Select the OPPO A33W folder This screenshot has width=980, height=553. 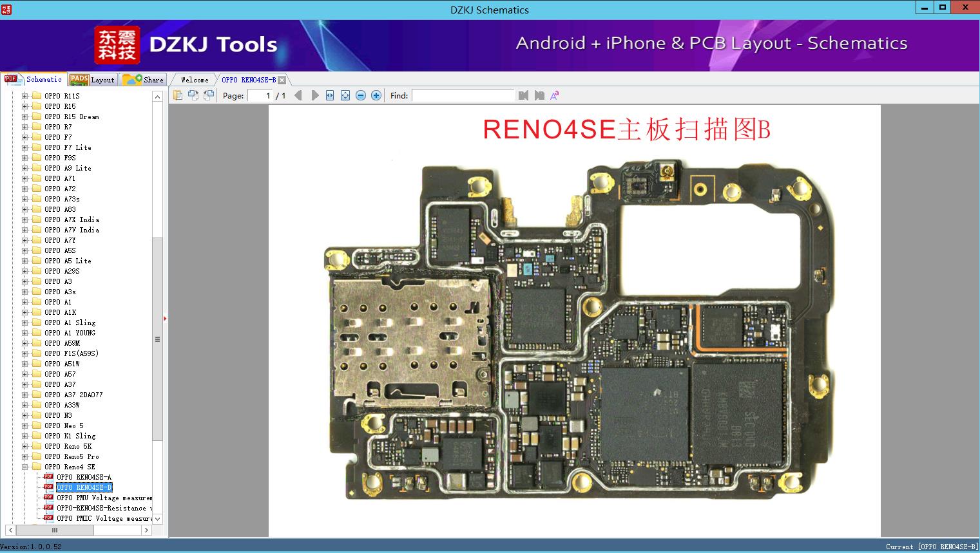pyautogui.click(x=62, y=405)
